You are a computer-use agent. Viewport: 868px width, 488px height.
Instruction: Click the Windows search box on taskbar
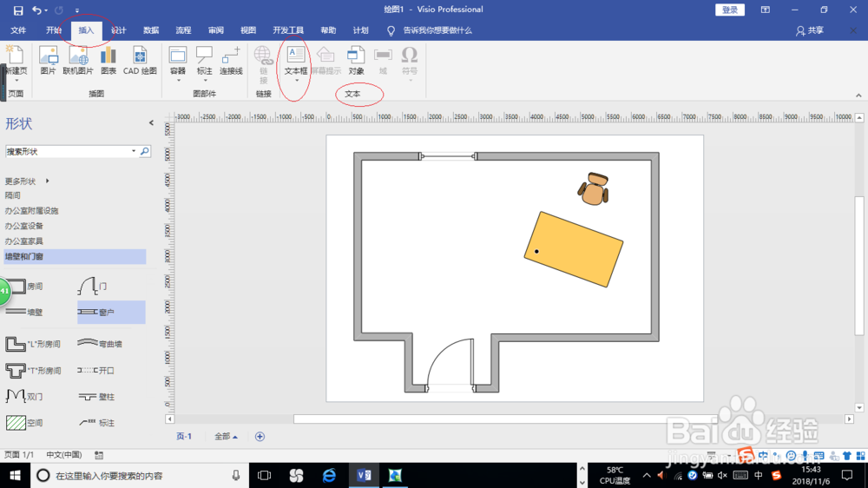[x=139, y=475]
